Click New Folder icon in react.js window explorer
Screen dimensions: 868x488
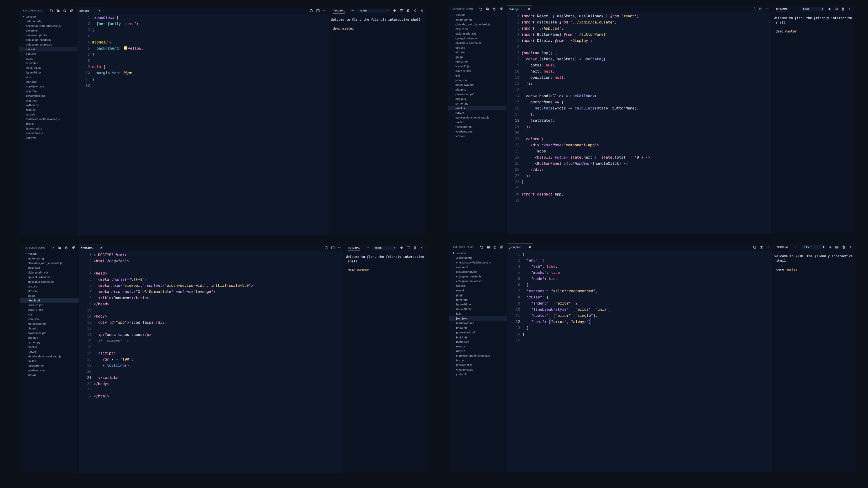tap(488, 9)
